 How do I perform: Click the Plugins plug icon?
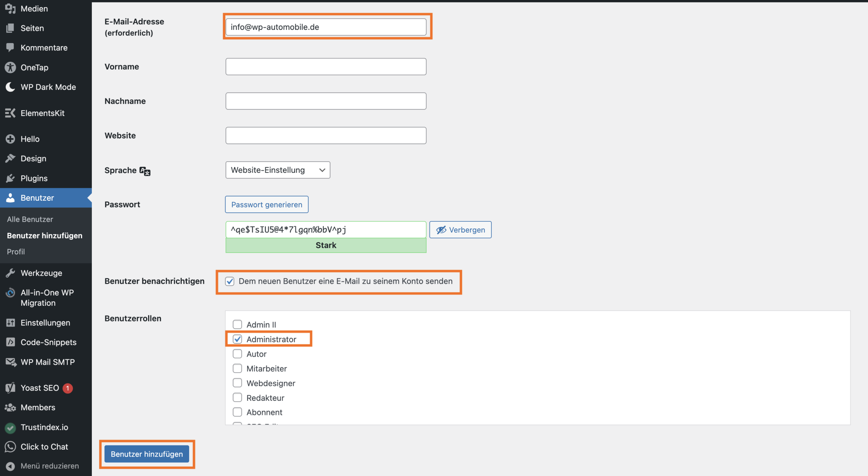(10, 178)
